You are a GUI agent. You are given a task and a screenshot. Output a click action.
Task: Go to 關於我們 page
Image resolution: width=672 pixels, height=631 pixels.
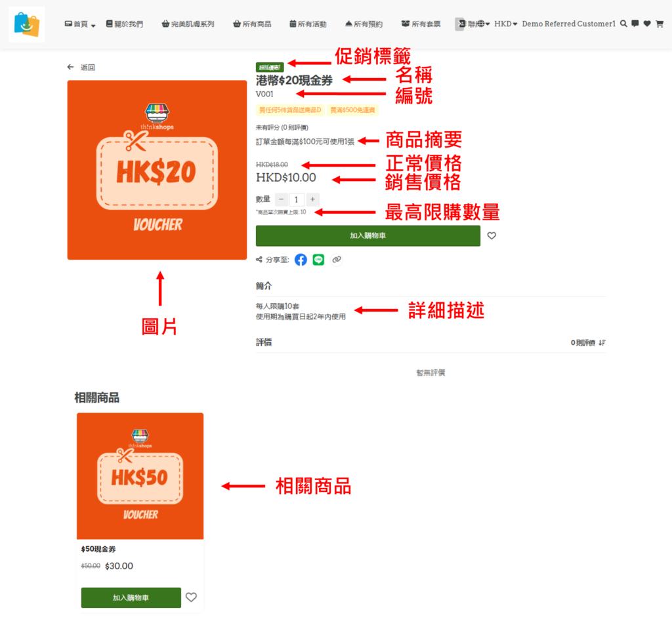coord(124,24)
